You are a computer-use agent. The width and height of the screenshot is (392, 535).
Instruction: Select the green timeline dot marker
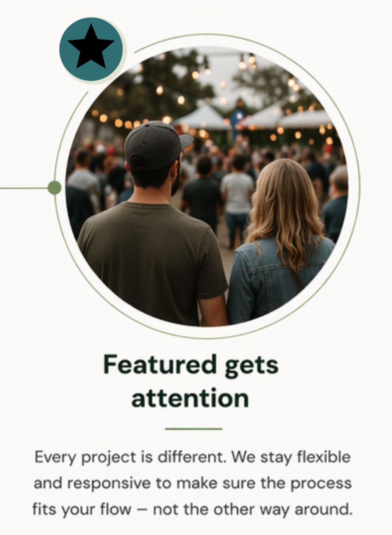(x=55, y=187)
